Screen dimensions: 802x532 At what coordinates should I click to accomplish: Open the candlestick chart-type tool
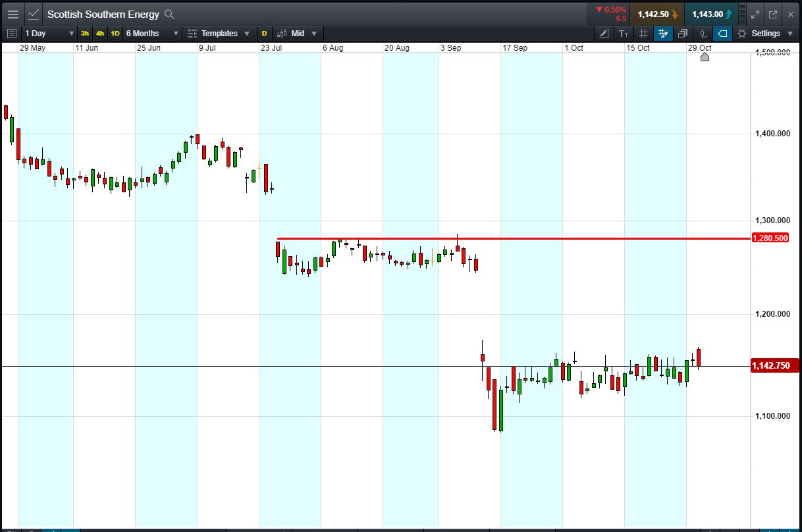tap(703, 34)
